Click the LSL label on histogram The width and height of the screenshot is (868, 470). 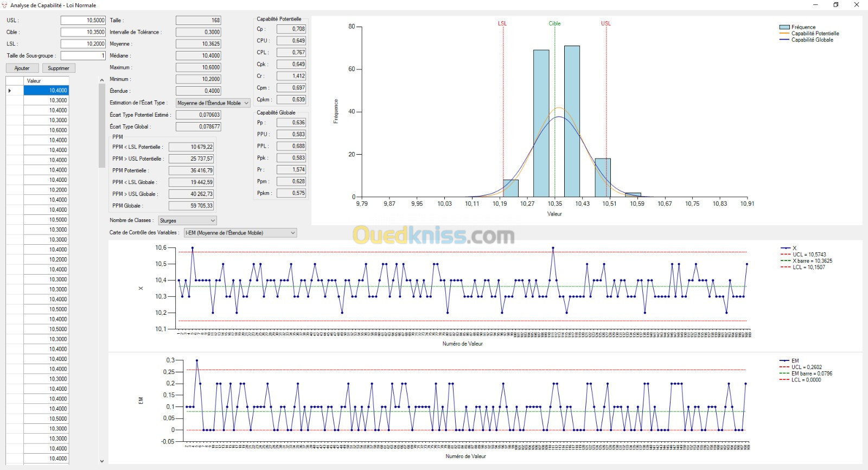point(502,24)
